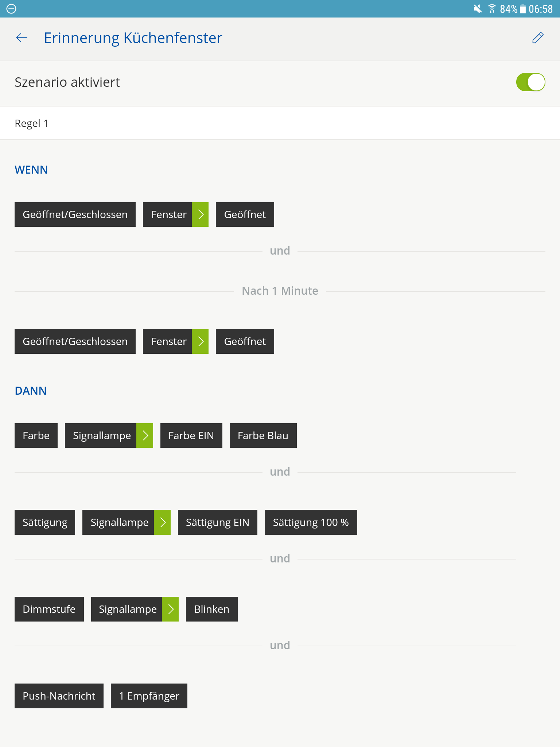Screen dimensions: 560x747
Task: Expand Signallampe chevron in Dimmstufe row
Action: [170, 609]
